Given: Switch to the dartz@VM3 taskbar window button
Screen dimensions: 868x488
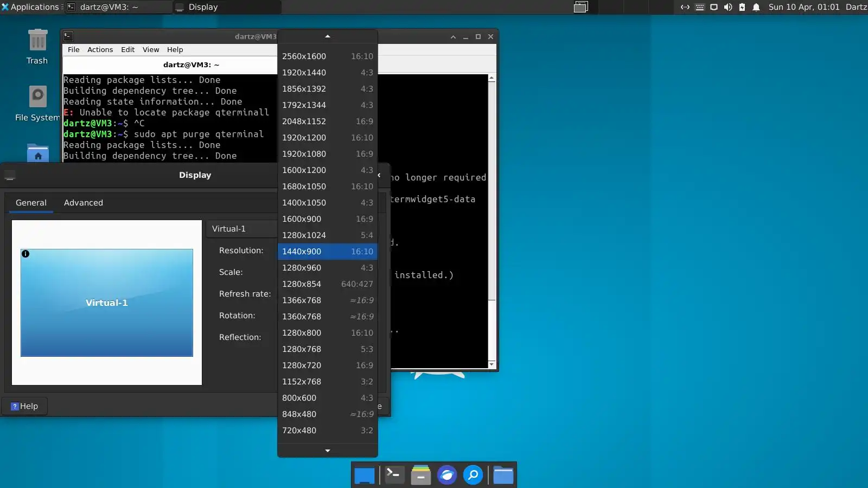Looking at the screenshot, I should 118,7.
